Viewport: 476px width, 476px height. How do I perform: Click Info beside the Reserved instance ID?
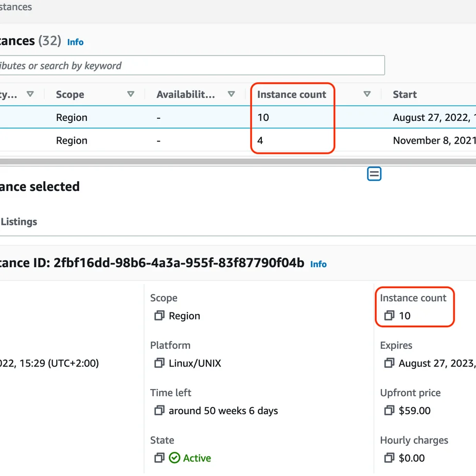318,264
